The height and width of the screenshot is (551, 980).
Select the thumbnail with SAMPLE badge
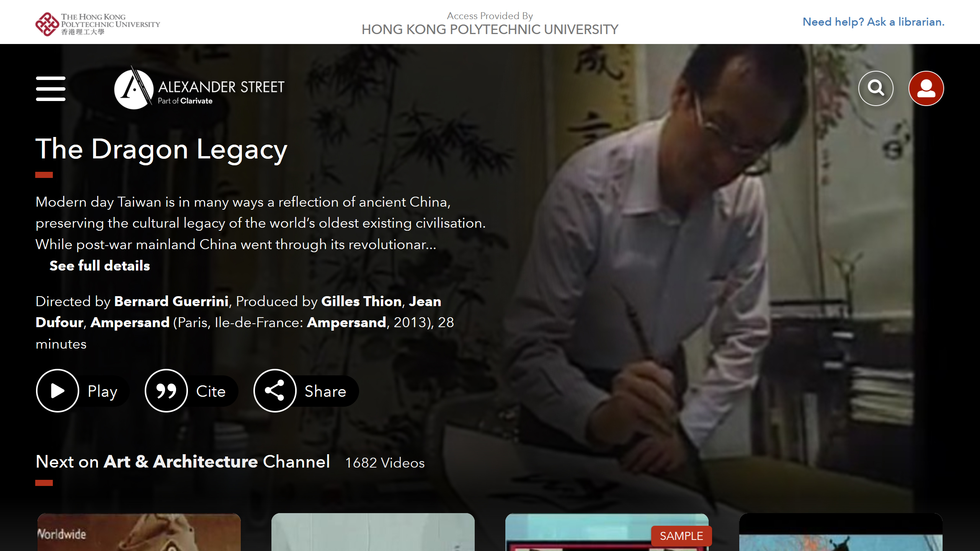[x=607, y=532]
